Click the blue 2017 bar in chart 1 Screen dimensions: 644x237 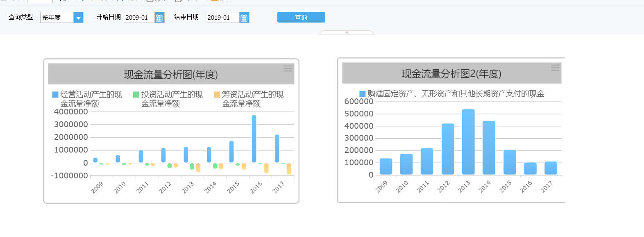click(x=277, y=148)
